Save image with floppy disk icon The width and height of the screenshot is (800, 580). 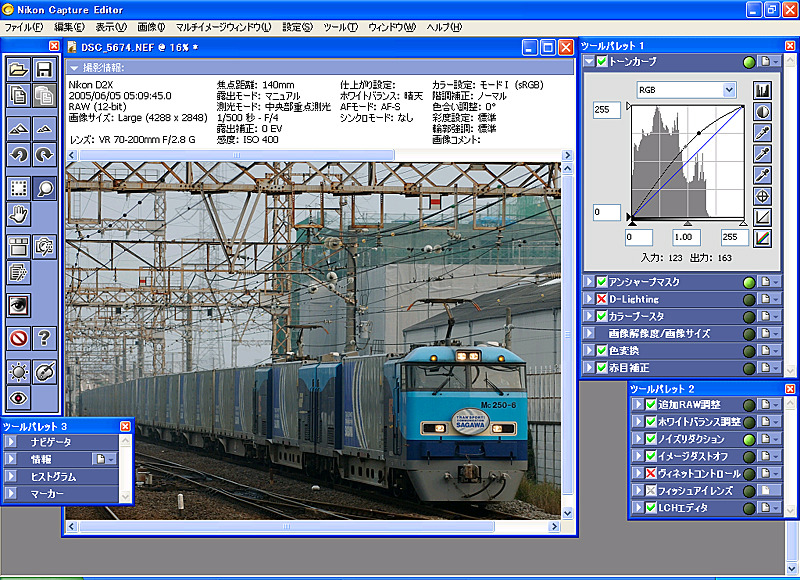tap(44, 69)
